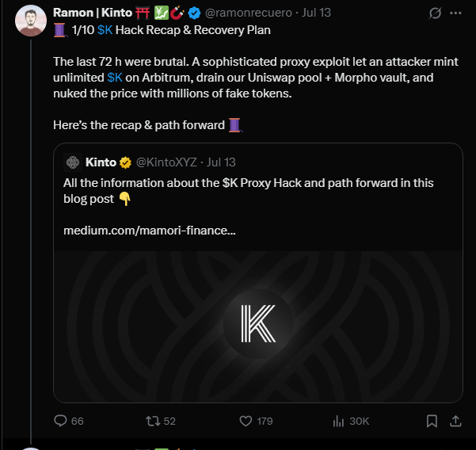This screenshot has height=450, width=476.
Task: View tweet analytics showing 30K
Action: click(x=339, y=421)
